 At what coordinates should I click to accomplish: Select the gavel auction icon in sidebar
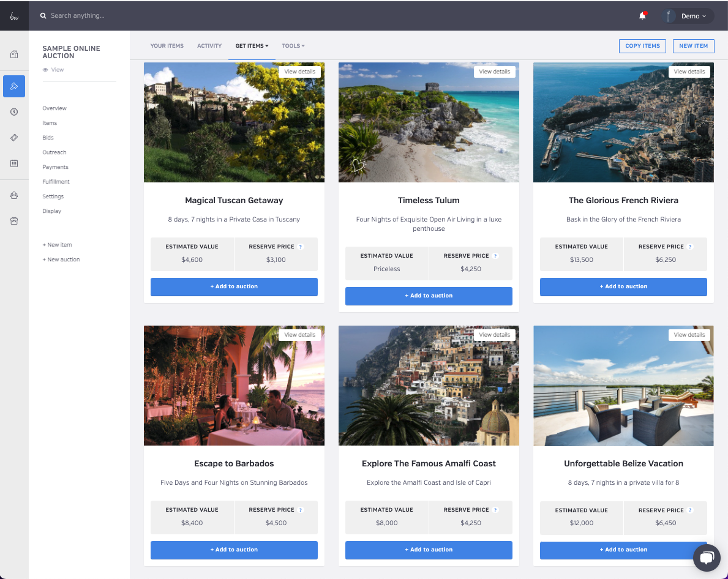(13, 86)
